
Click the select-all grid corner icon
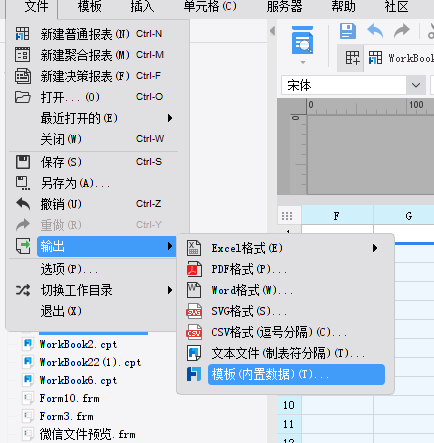click(x=287, y=216)
